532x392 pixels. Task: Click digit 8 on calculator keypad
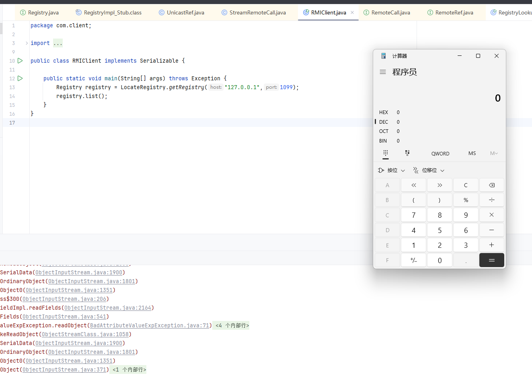tap(440, 215)
